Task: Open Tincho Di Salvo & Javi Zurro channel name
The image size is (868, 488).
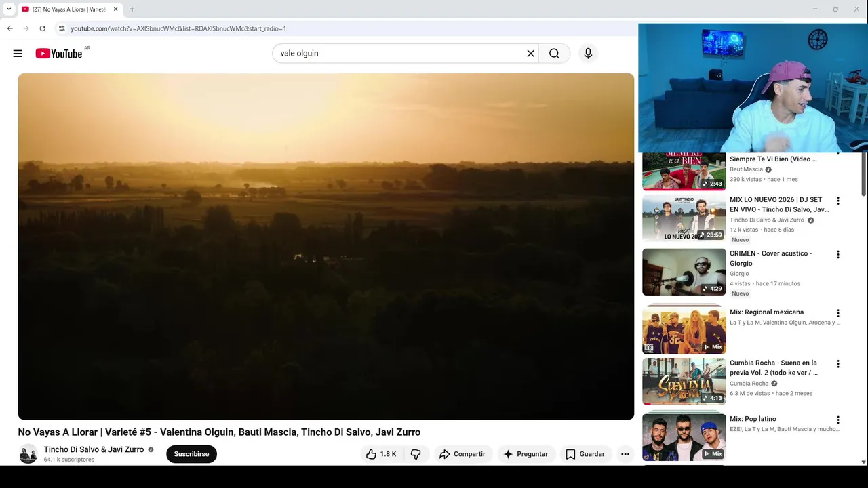Action: tap(94, 449)
